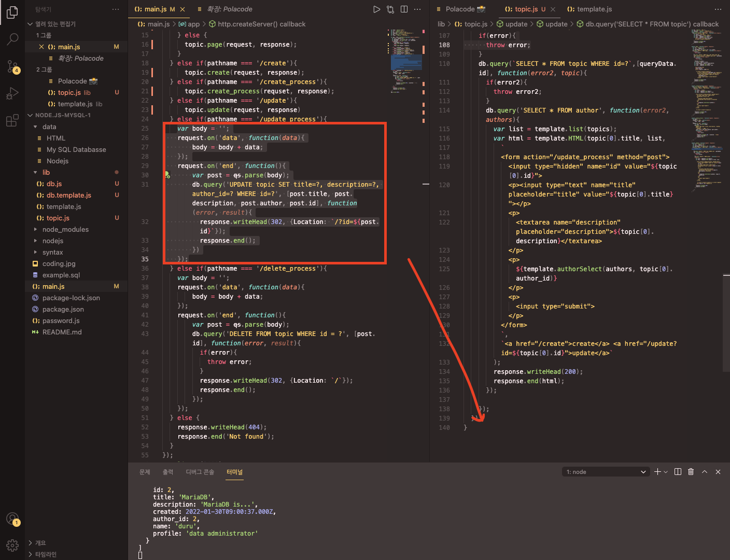The width and height of the screenshot is (730, 560).
Task: Open README.md file
Action: point(76,332)
